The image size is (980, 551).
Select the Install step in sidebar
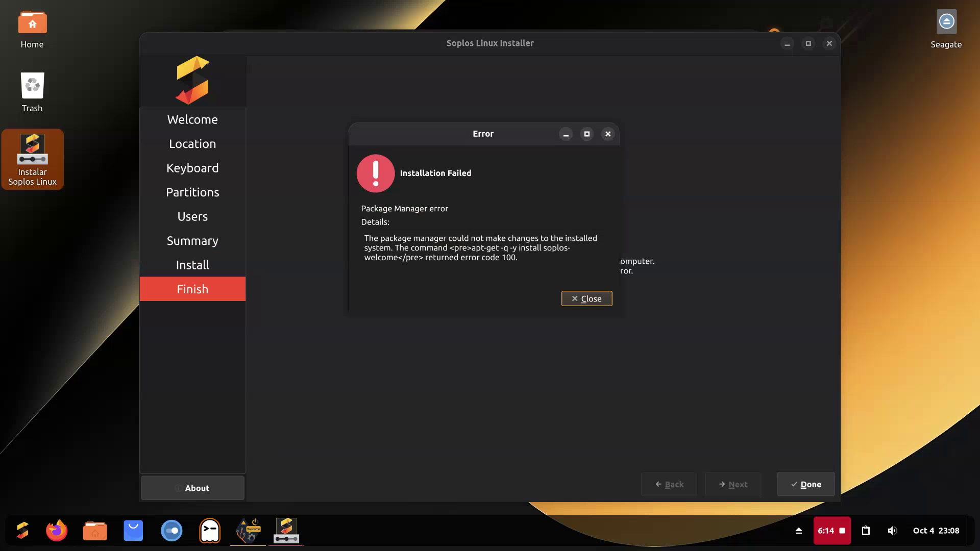pyautogui.click(x=192, y=265)
